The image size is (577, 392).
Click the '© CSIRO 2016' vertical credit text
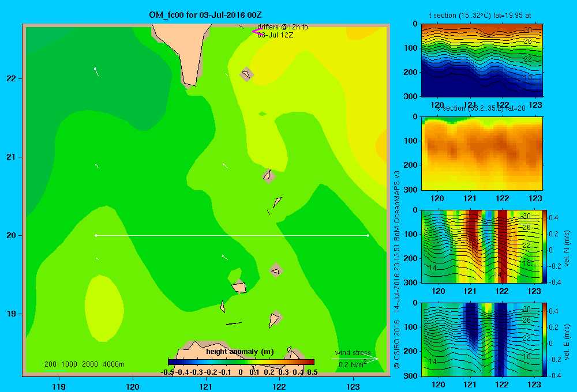(x=397, y=344)
